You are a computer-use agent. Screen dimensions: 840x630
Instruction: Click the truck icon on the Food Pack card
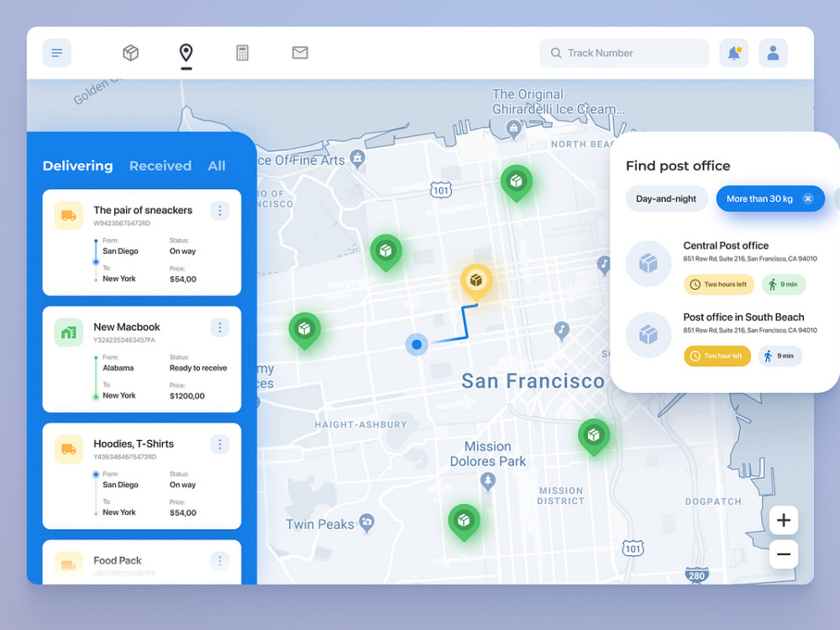pos(69,564)
